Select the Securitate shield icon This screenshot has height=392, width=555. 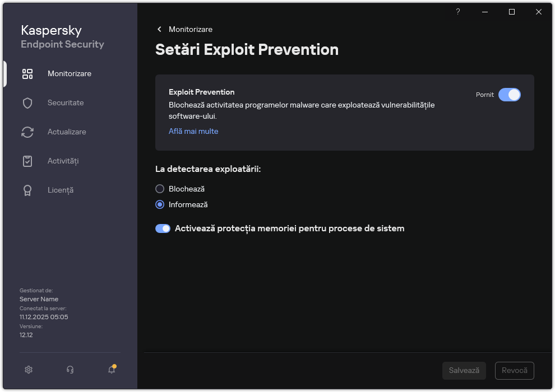(x=27, y=102)
